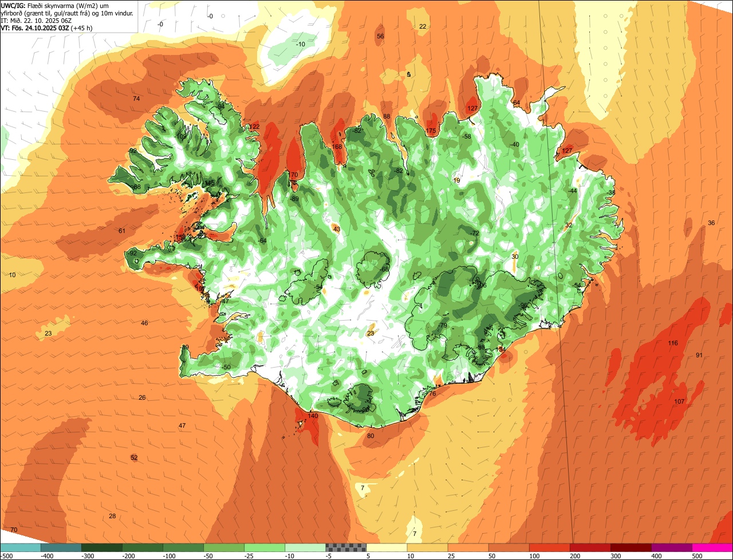Screen dimensions: 733x560
Task: Click the map value 88
Action: [x=387, y=116]
